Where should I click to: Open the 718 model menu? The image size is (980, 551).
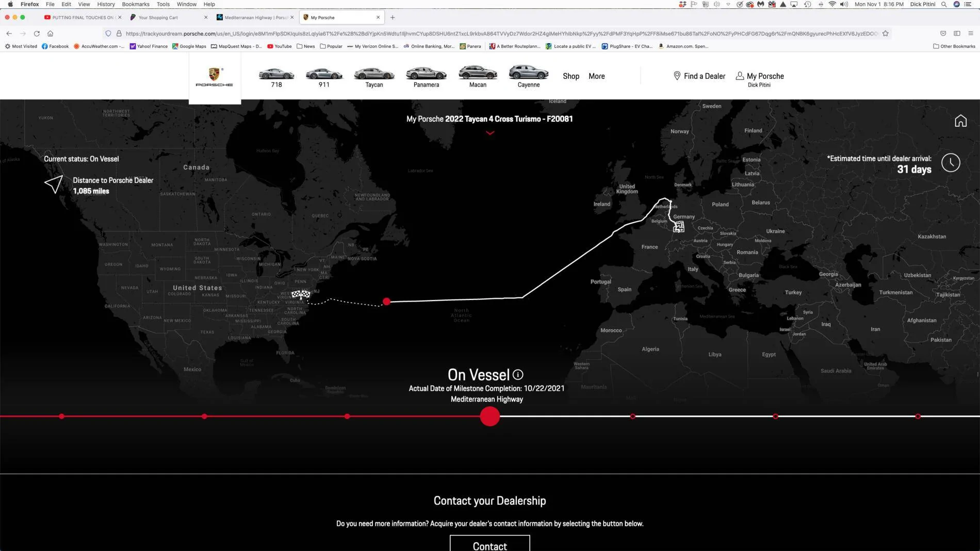click(x=276, y=77)
